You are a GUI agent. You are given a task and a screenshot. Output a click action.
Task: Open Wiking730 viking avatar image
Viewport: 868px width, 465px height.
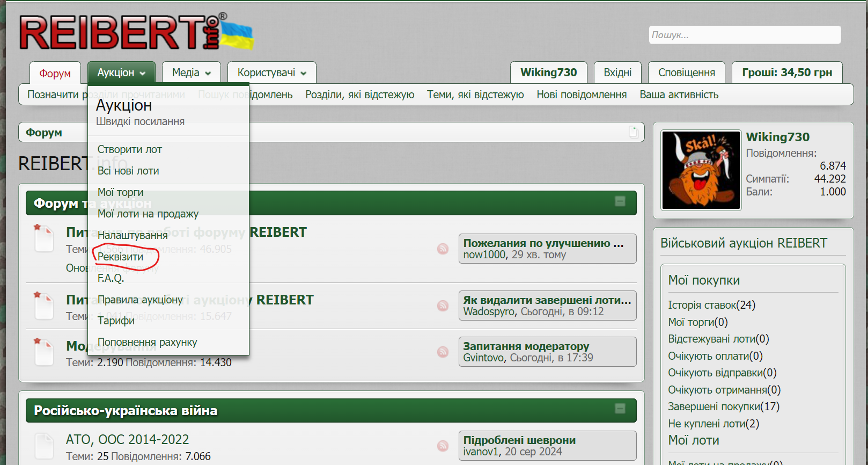tap(701, 170)
